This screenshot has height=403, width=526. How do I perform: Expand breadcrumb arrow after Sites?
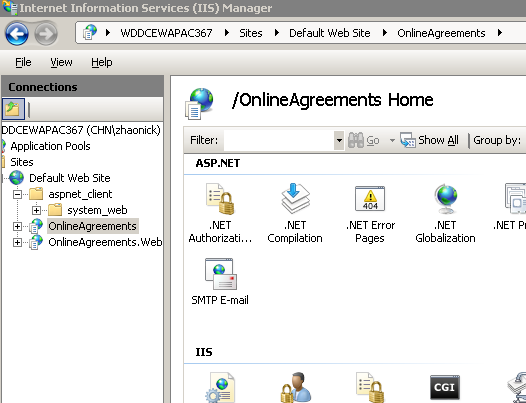[x=277, y=33]
